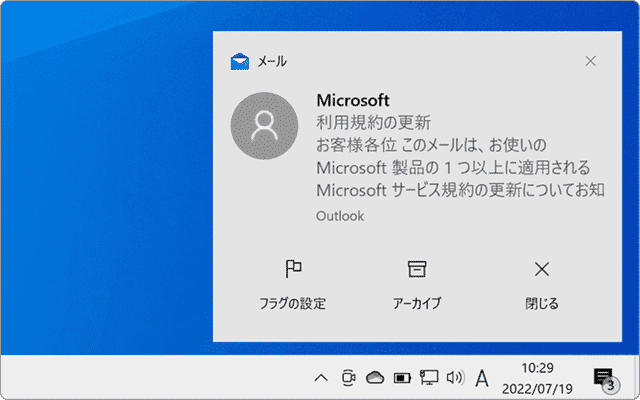The width and height of the screenshot is (640, 400).
Task: Click the Outlook account label
Action: 340,216
